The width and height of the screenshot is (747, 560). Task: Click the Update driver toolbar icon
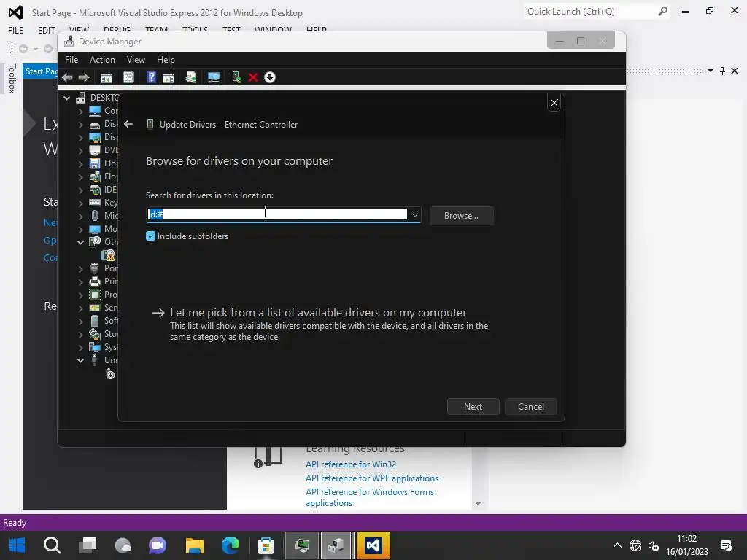coord(190,77)
